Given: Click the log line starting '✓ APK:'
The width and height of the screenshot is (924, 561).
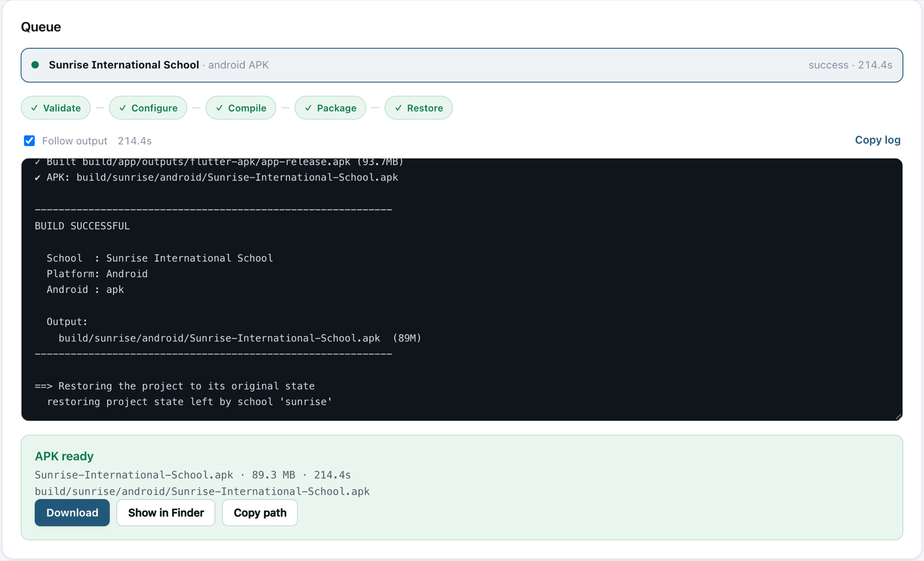Looking at the screenshot, I should click(217, 178).
